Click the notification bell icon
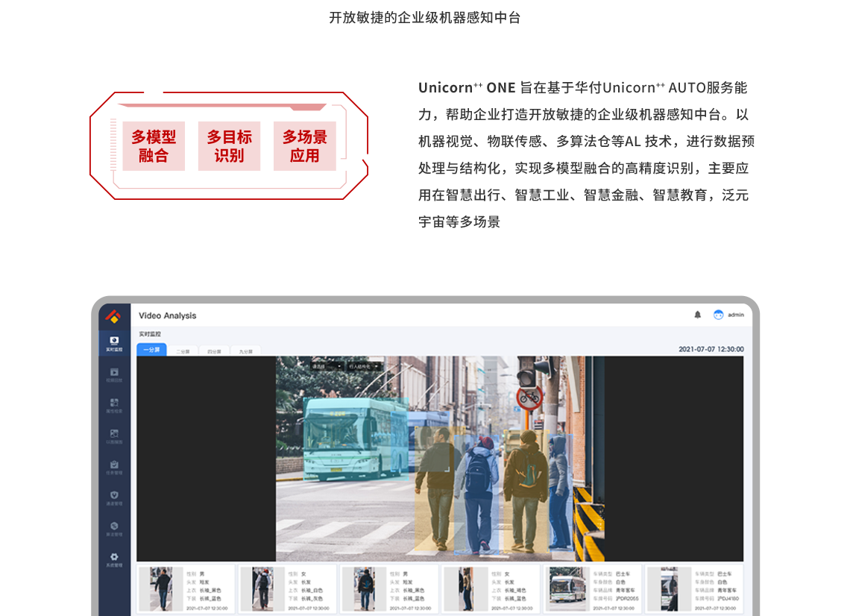 pyautogui.click(x=698, y=315)
